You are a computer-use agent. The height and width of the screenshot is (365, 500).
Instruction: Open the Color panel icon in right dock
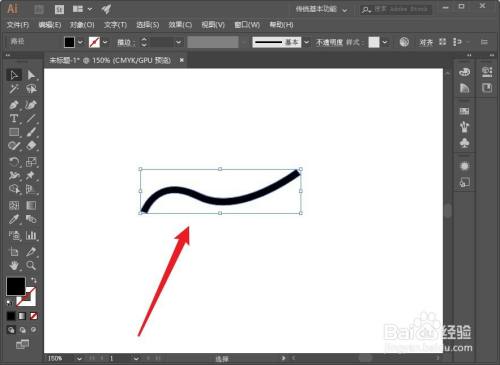tap(464, 72)
